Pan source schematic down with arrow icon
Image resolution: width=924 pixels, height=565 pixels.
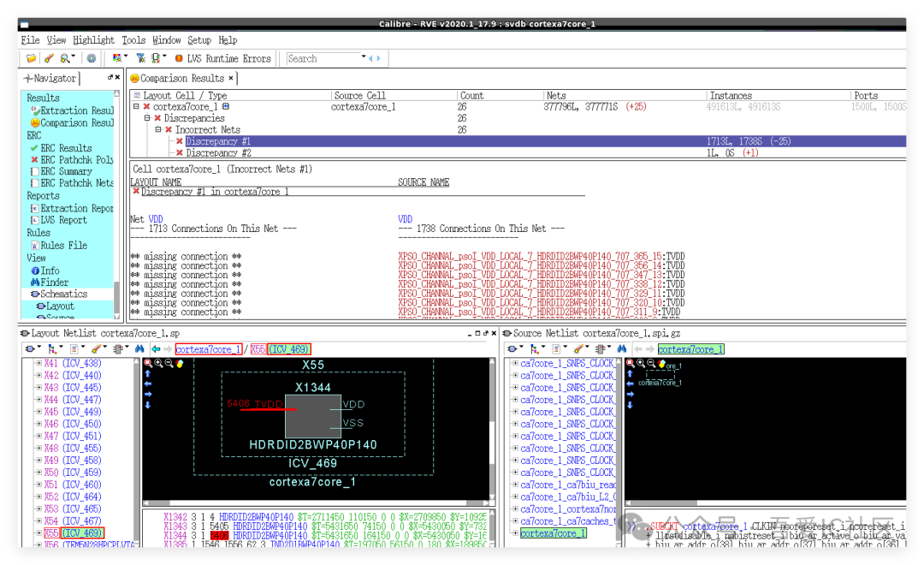630,405
